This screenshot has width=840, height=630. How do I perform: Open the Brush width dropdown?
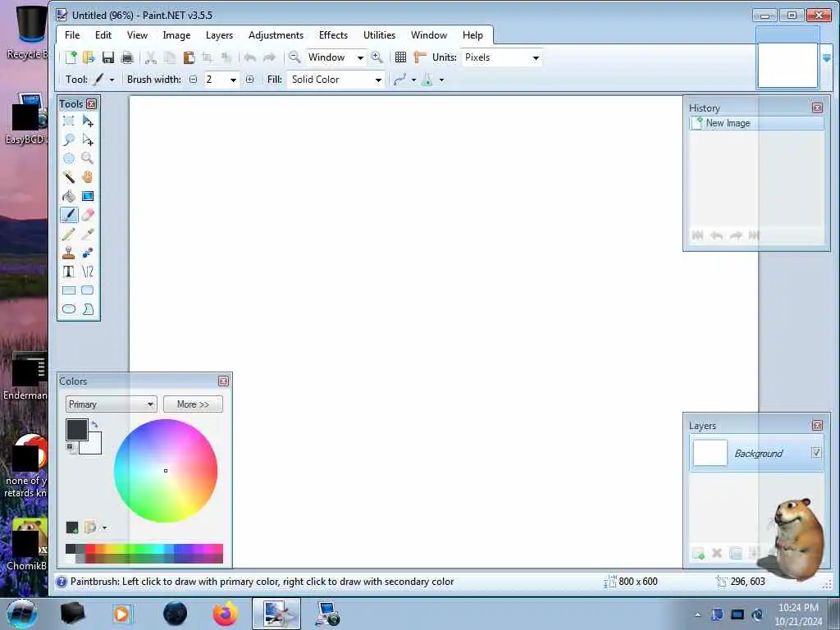(x=234, y=80)
